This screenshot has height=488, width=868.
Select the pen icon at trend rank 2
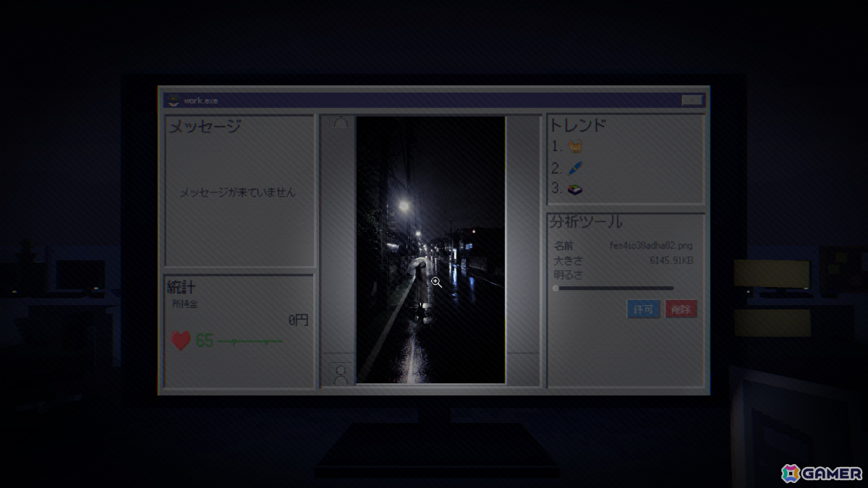[x=576, y=168]
